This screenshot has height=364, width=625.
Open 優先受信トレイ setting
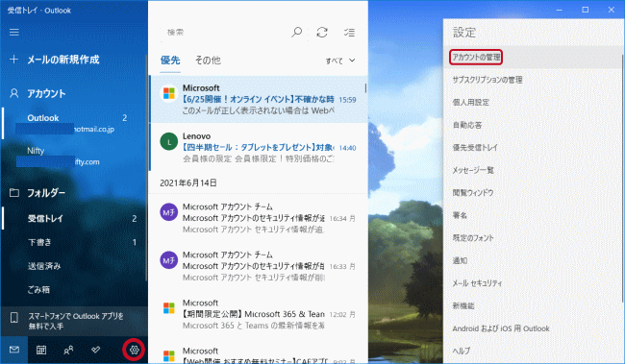point(533,148)
